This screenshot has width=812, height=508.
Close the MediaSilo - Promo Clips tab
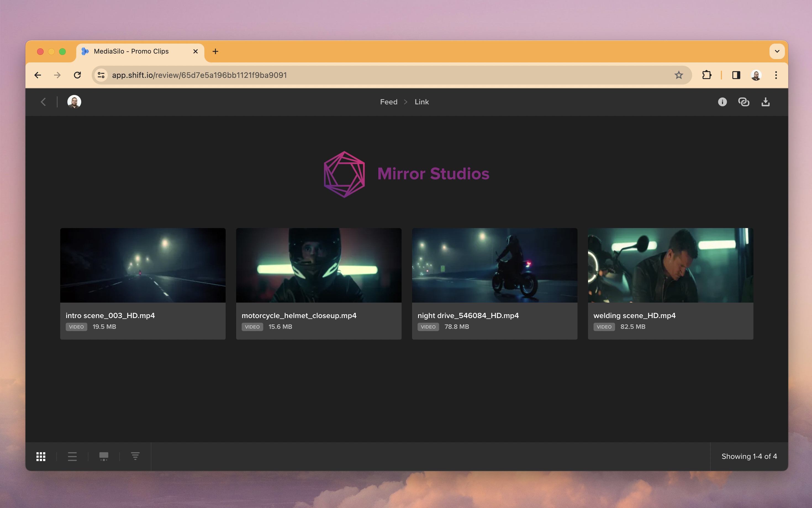196,51
